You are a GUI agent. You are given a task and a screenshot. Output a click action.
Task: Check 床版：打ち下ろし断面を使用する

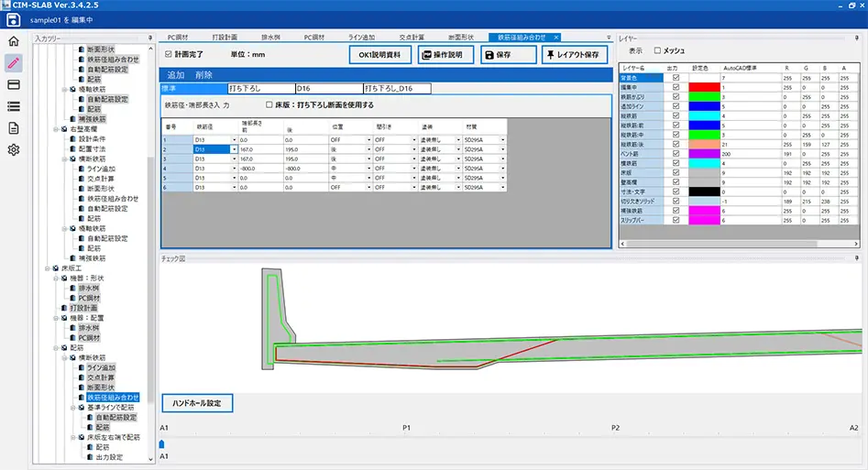pos(269,104)
